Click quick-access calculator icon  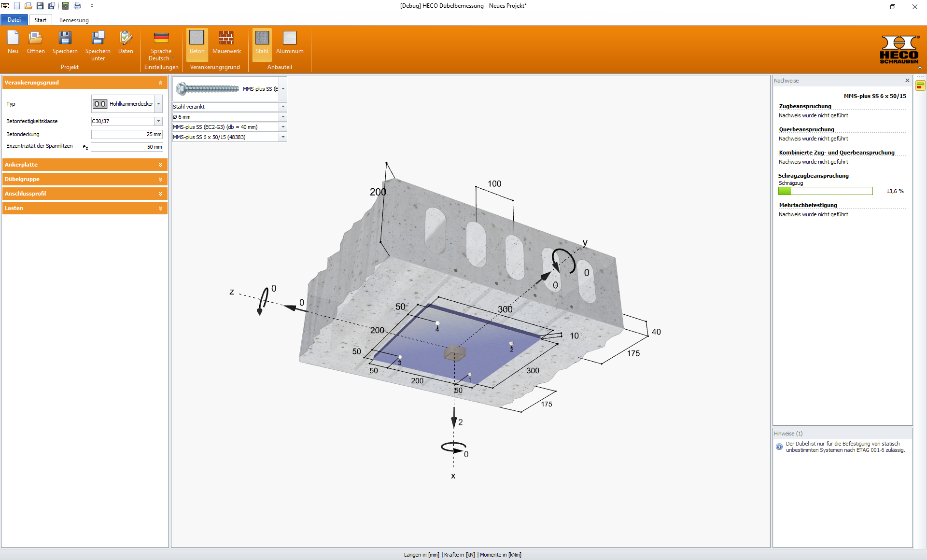tap(65, 6)
